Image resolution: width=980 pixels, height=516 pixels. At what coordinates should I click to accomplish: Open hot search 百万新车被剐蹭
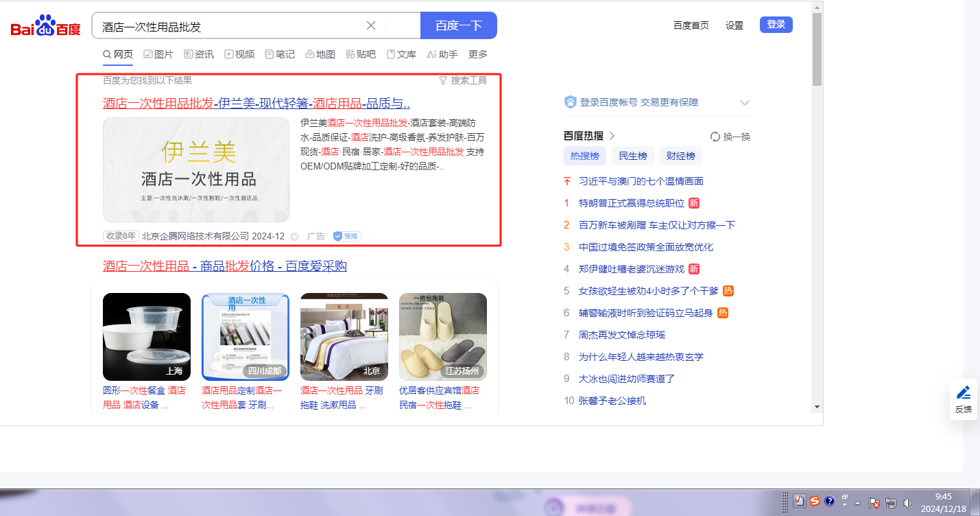point(657,225)
